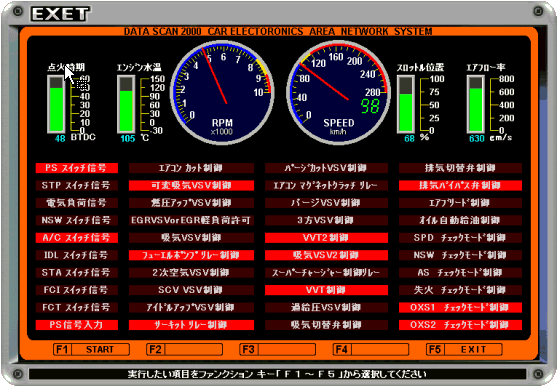558x387 pixels.
Task: Click the SPD チェックモード制御 indicator
Action: click(460, 238)
